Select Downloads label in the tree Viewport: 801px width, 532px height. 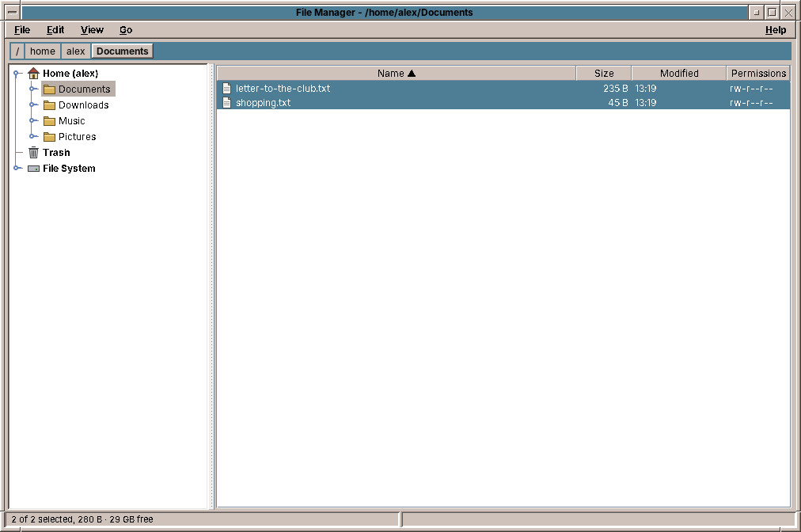[x=84, y=104]
